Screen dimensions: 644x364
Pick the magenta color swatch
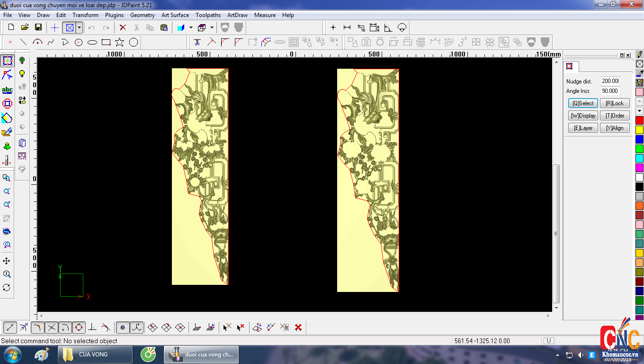click(639, 168)
